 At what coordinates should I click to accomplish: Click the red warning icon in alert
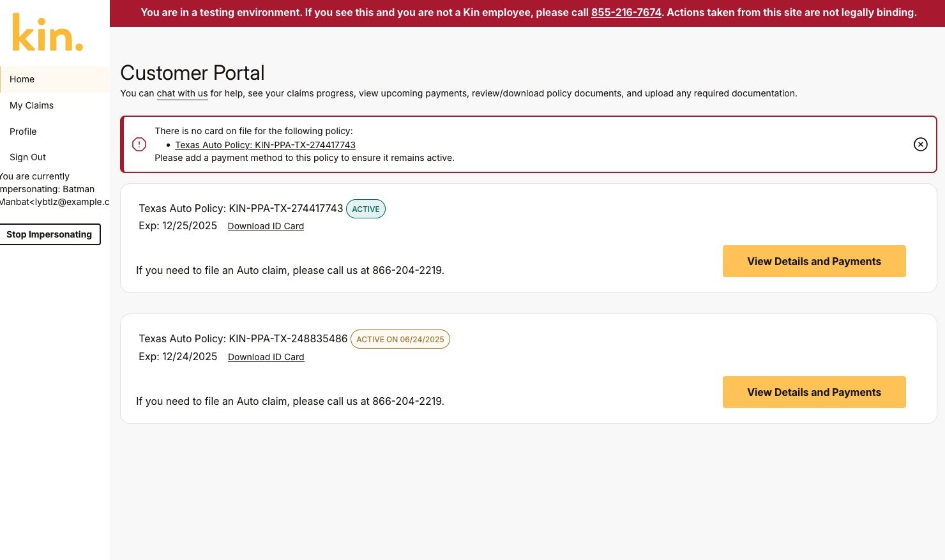(x=139, y=144)
